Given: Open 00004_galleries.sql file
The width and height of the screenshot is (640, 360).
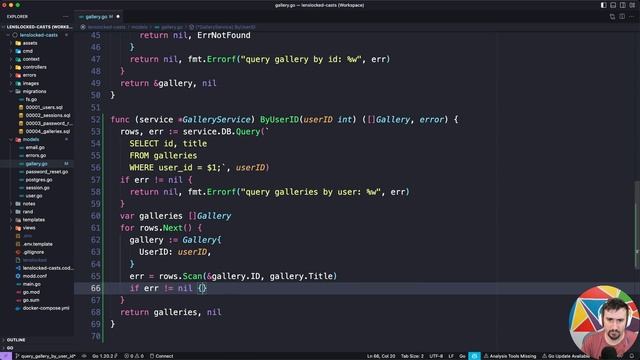Looking at the screenshot, I should [48, 131].
